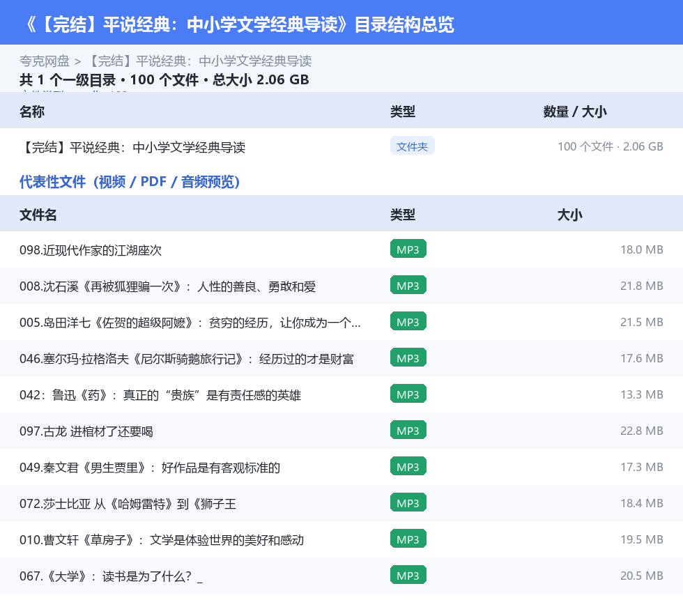
Task: Click the 100 个文件 · 2.06 GB cell
Action: pyautogui.click(x=611, y=146)
